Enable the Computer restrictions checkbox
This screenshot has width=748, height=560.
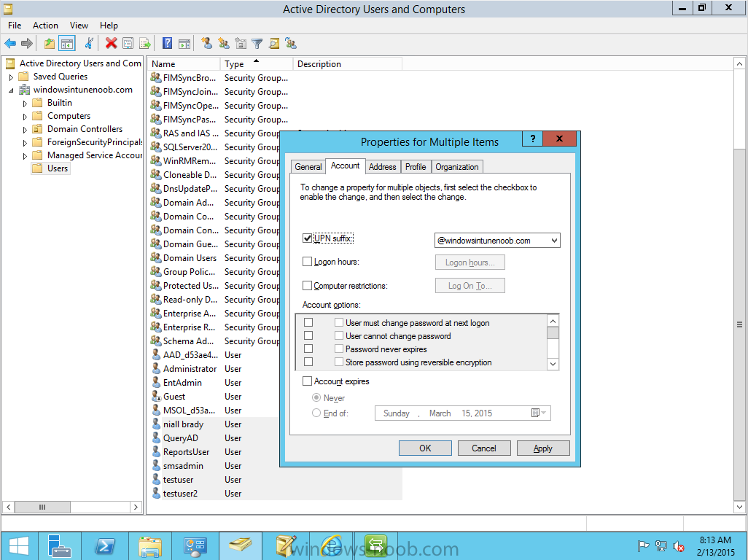pos(307,286)
